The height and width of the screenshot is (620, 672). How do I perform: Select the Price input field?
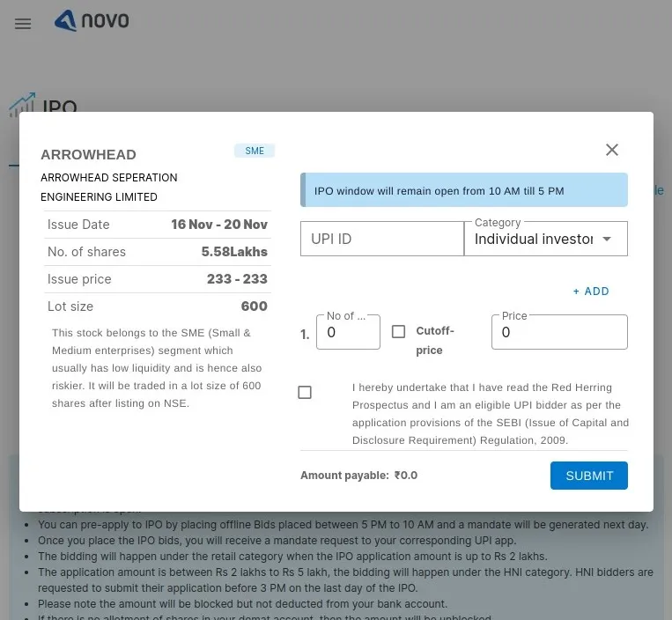point(559,333)
